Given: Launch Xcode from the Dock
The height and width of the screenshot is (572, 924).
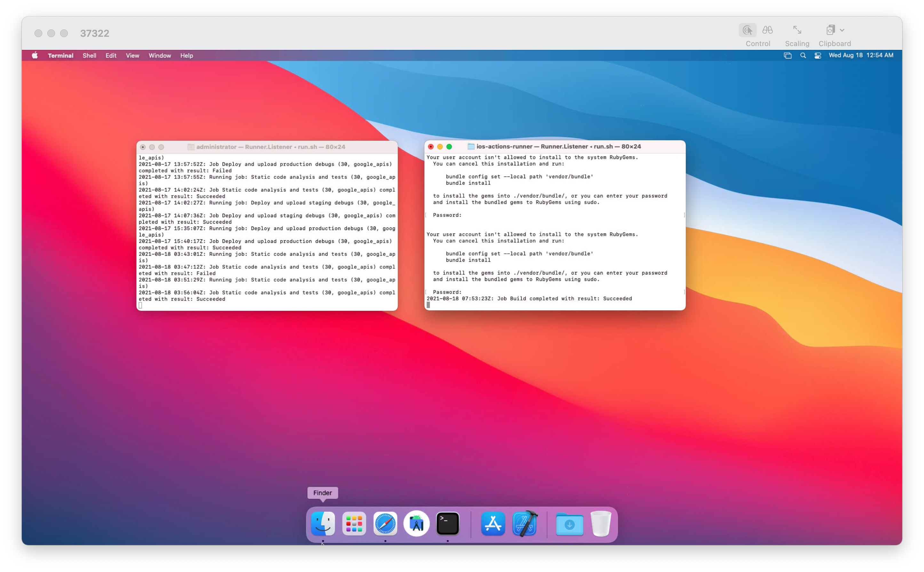Looking at the screenshot, I should pos(525,524).
